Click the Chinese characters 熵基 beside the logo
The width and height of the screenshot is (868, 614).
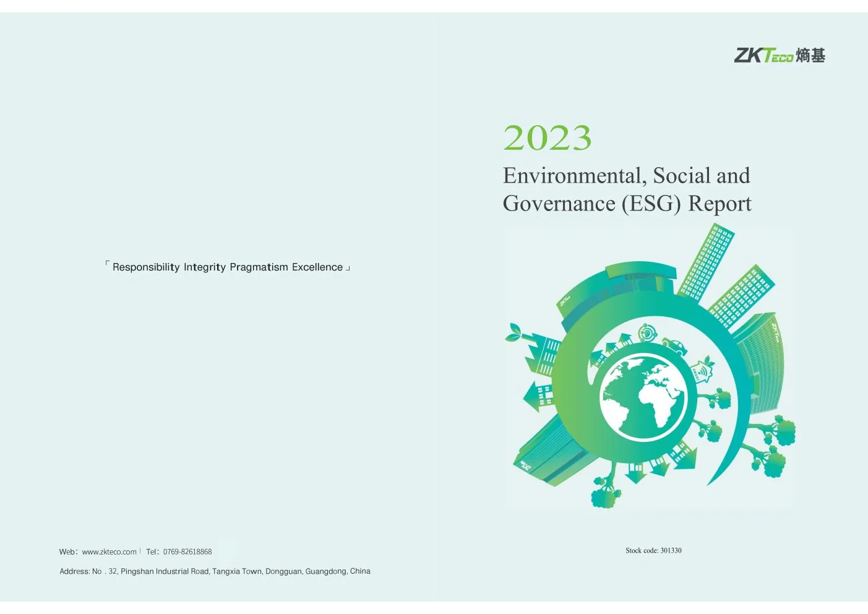[810, 56]
